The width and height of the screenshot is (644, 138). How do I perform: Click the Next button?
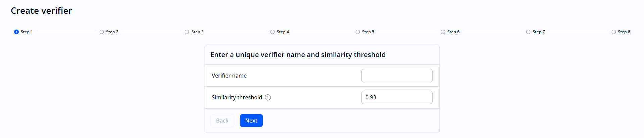pyautogui.click(x=251, y=121)
